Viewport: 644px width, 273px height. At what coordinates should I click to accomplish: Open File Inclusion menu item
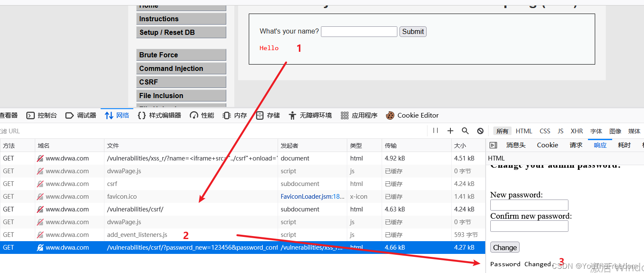[x=181, y=96]
